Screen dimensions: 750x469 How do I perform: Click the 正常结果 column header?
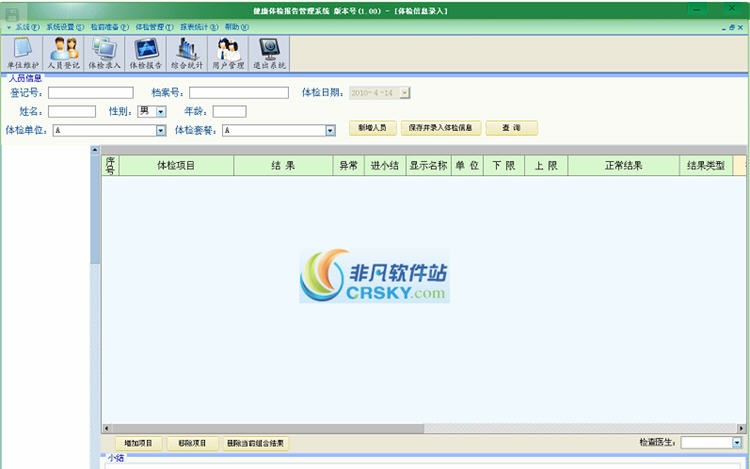coord(624,165)
